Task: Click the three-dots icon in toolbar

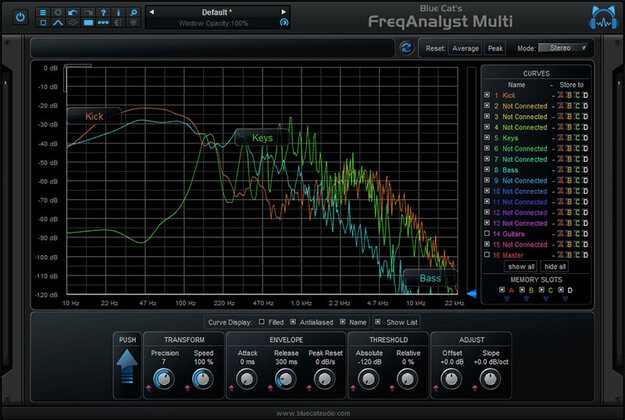Action: (x=103, y=23)
